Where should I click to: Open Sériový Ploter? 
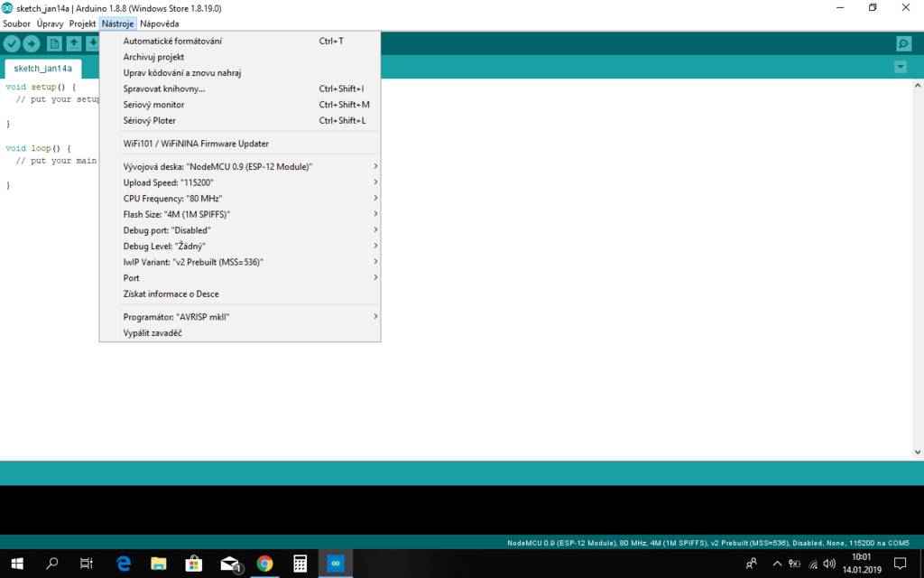click(240, 120)
